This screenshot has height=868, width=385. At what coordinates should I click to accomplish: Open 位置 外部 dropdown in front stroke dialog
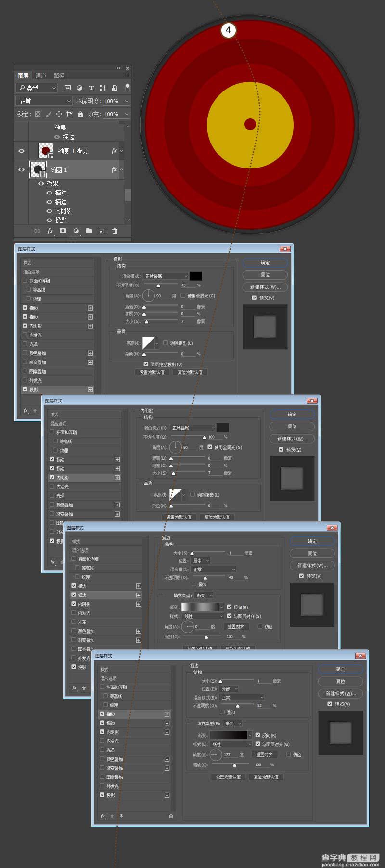tap(229, 689)
